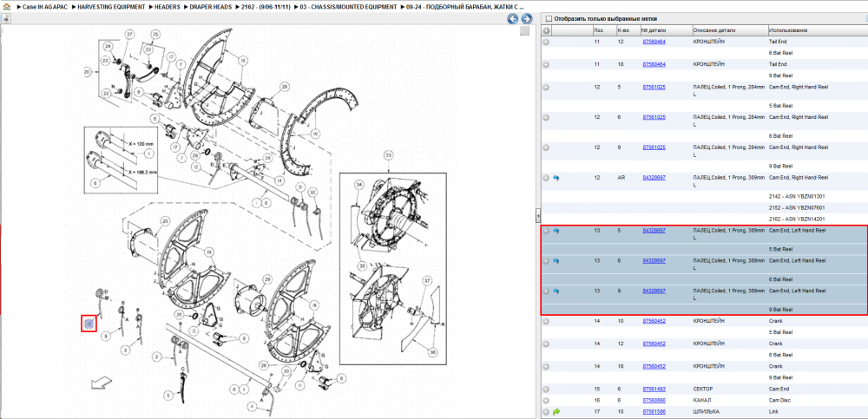Select callout 19 on the diagram
Image resolution: width=868 pixels, height=419 pixels.
click(x=209, y=252)
